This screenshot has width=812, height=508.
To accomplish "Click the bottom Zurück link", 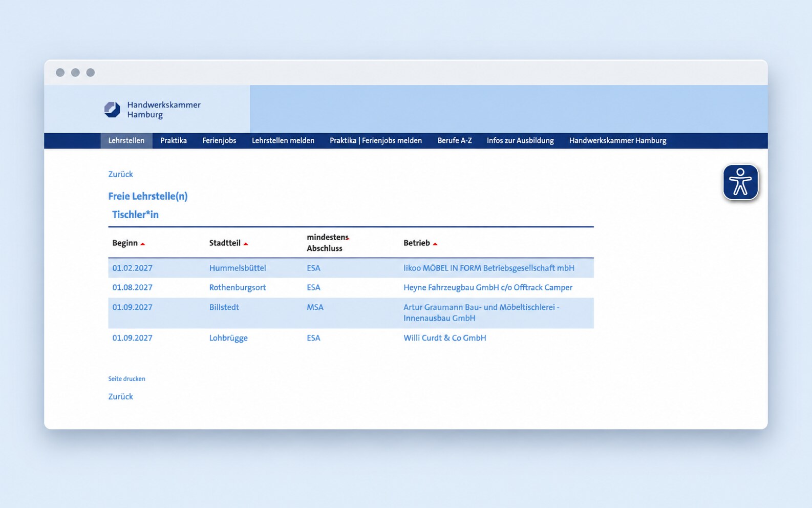I will click(120, 396).
